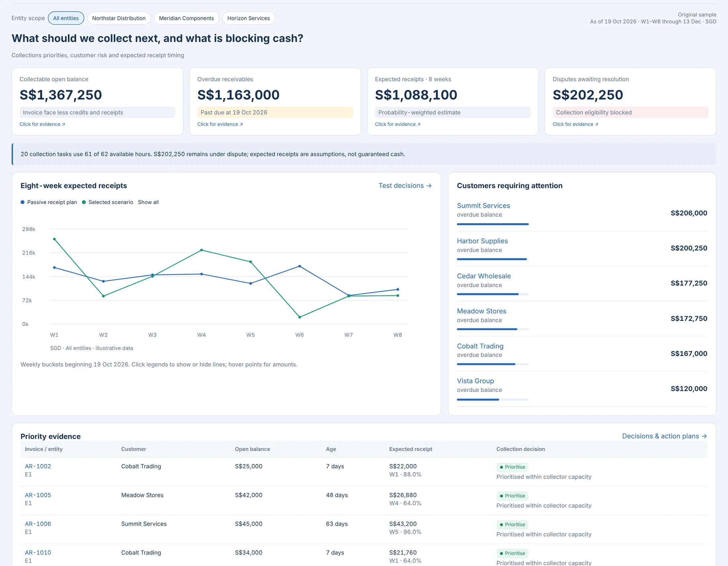Toggle Selected scenario legend line
728x566 pixels.
click(x=107, y=202)
